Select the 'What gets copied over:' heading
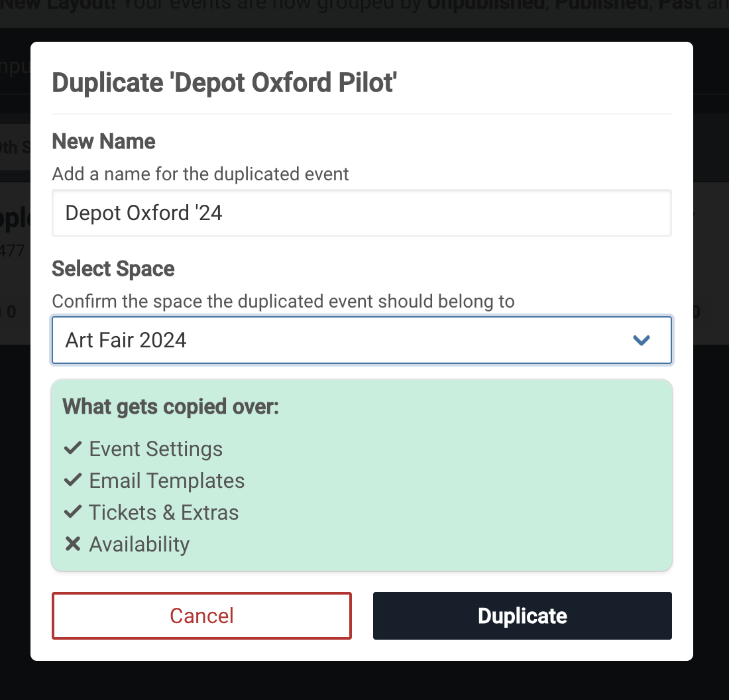Viewport: 729px width, 700px height. [x=171, y=406]
